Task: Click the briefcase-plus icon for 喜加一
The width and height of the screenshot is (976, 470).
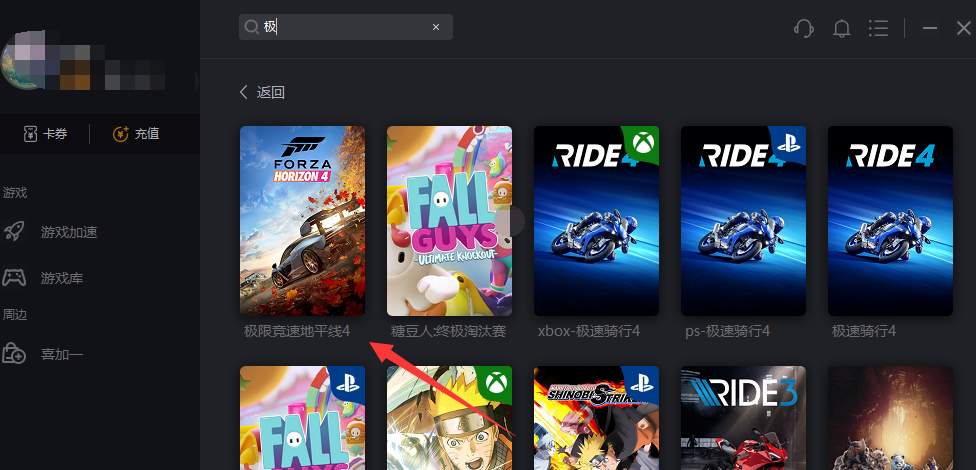Action: [x=14, y=353]
